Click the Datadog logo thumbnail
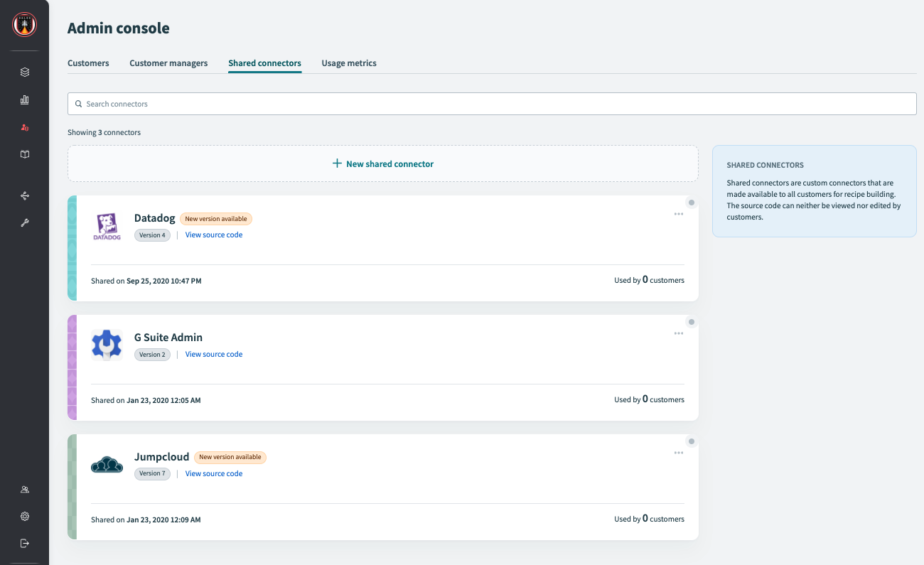The height and width of the screenshot is (565, 924). [x=107, y=226]
